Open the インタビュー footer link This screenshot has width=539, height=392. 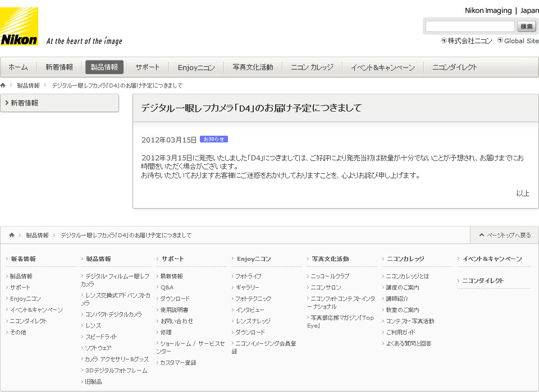point(250,310)
